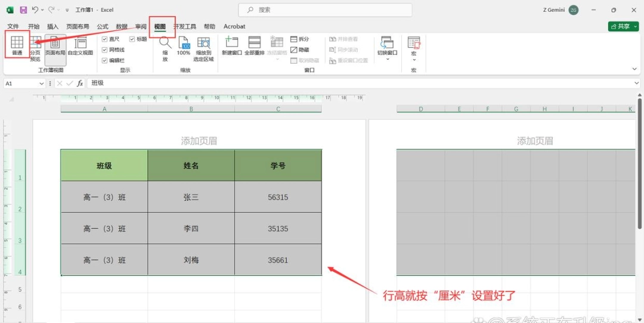Open the Developer (开发工具) tab
644x323 pixels.
point(185,26)
